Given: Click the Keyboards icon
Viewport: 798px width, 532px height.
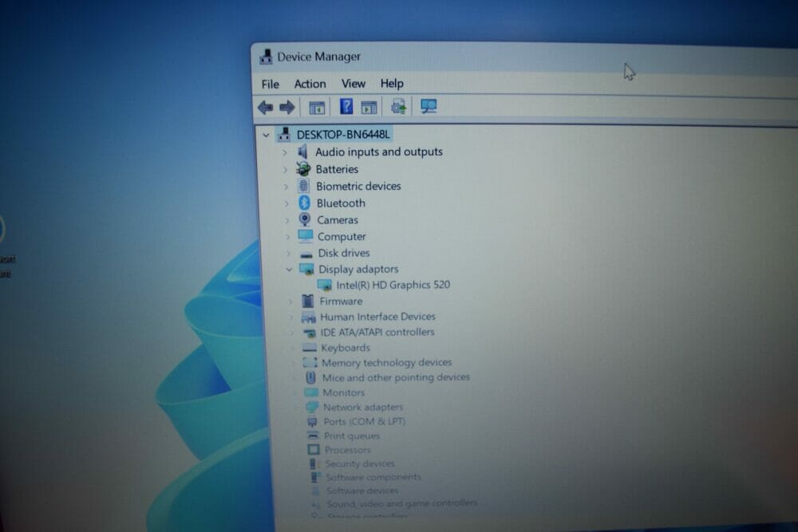Looking at the screenshot, I should [x=310, y=348].
